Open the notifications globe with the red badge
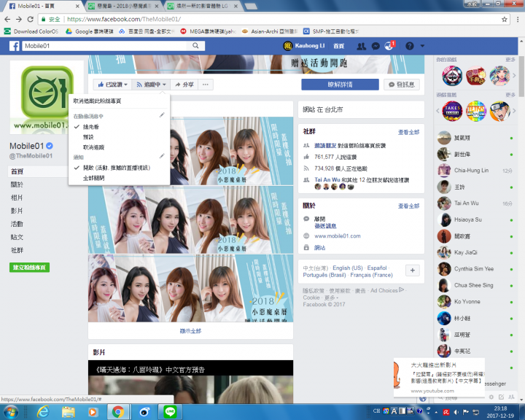 (389, 45)
